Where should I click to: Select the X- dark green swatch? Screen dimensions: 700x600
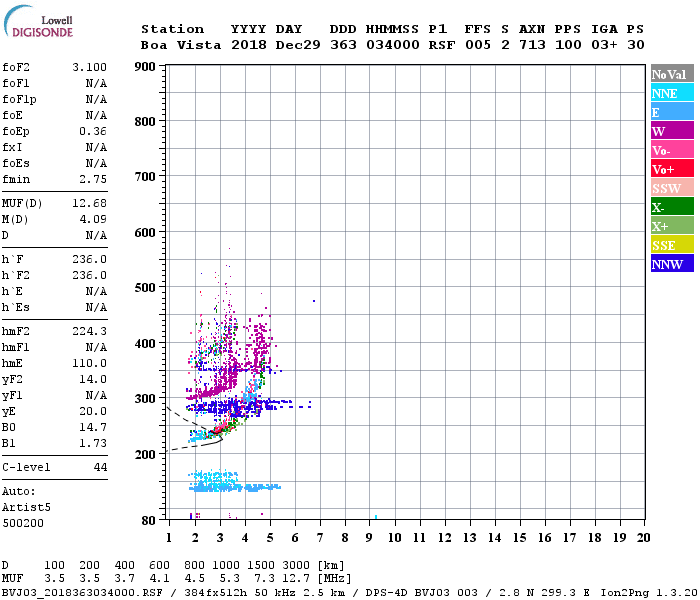pos(672,207)
